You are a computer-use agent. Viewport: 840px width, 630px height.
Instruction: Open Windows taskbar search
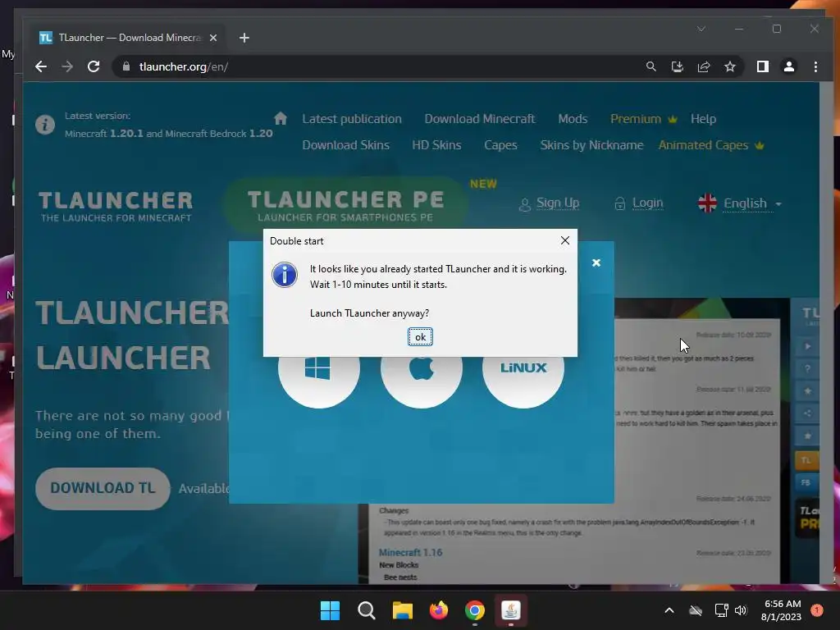pos(367,610)
